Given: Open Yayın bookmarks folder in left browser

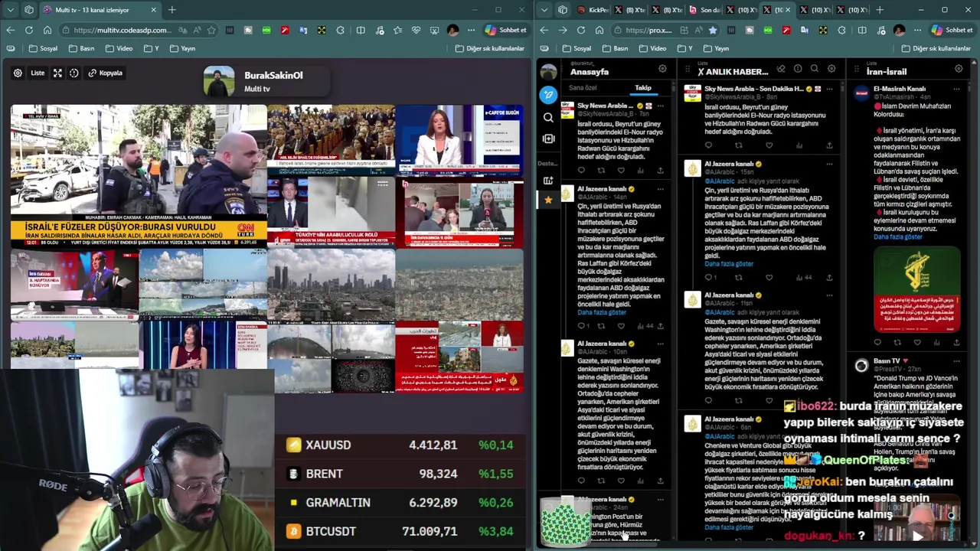Looking at the screenshot, I should tap(182, 48).
